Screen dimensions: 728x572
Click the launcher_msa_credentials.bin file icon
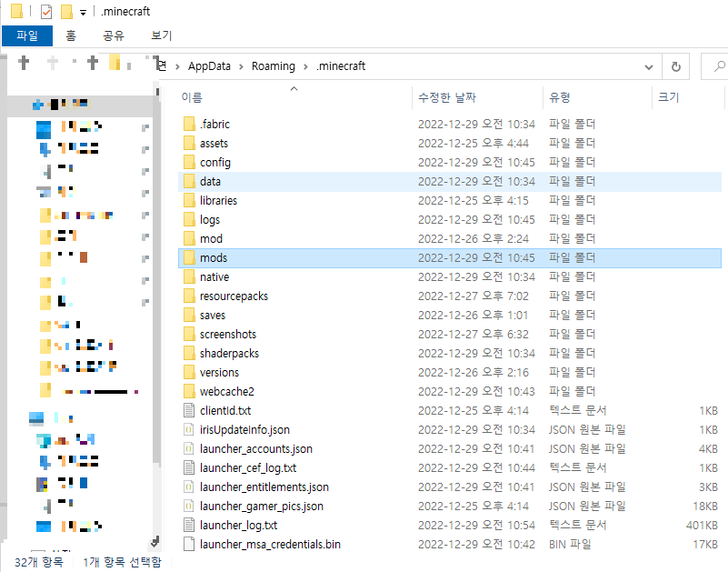(x=189, y=544)
